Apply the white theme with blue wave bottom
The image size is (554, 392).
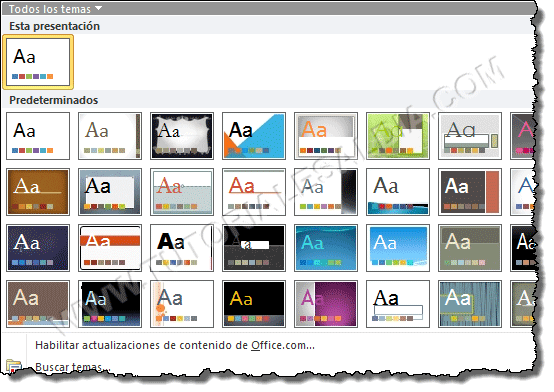point(398,192)
